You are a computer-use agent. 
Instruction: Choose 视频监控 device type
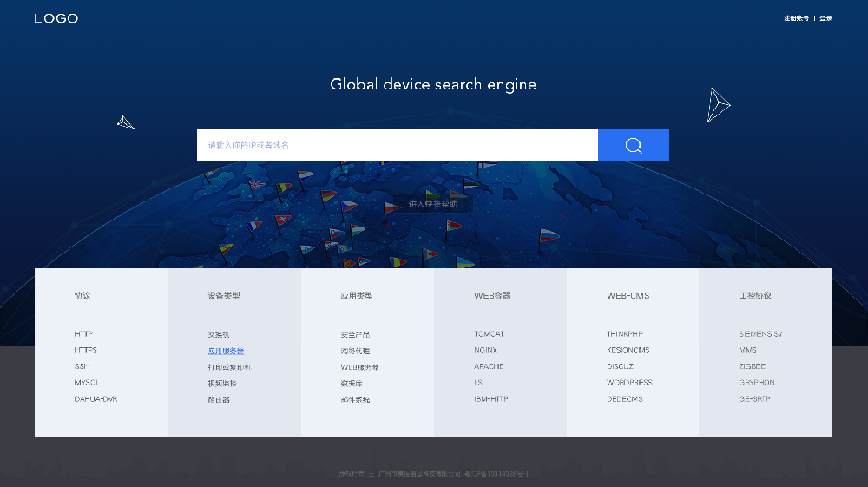click(x=222, y=384)
